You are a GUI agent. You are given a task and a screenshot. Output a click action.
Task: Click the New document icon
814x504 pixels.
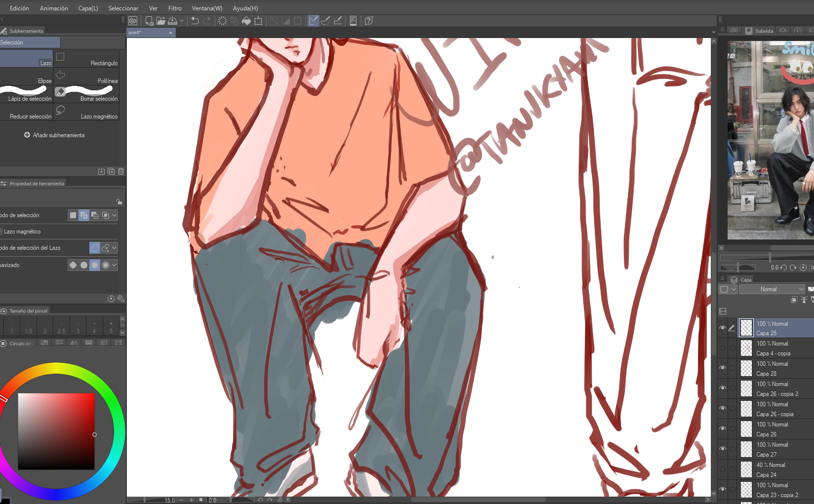click(x=149, y=21)
